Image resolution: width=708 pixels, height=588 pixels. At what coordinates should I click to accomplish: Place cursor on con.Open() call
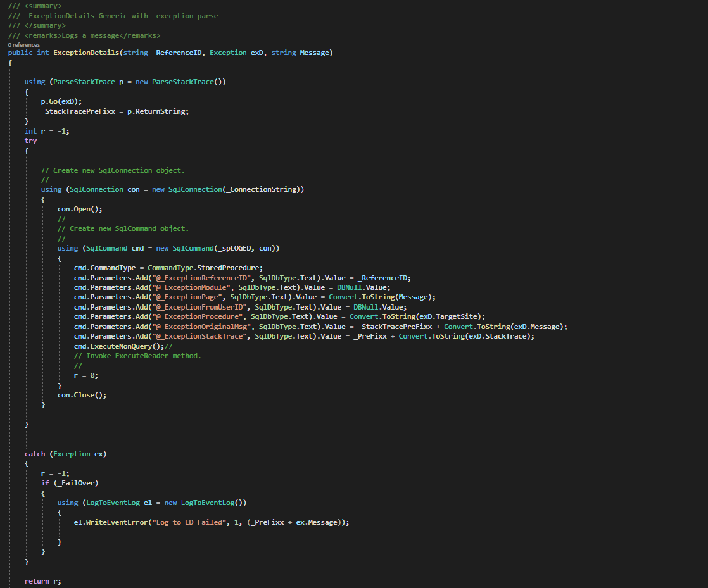click(x=79, y=209)
